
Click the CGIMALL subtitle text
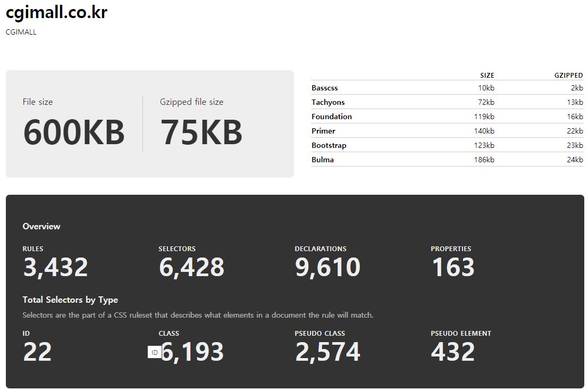click(x=21, y=32)
